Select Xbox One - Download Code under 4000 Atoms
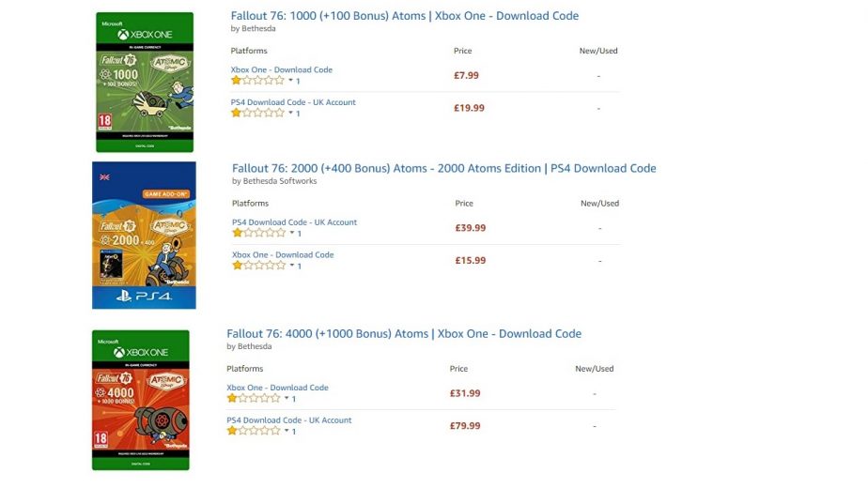The image size is (868, 488). pyautogui.click(x=277, y=388)
